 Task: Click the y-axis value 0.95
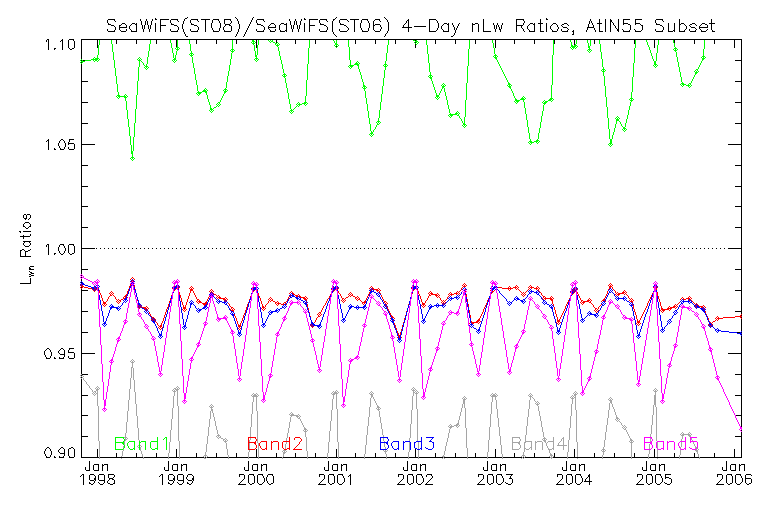(60, 353)
